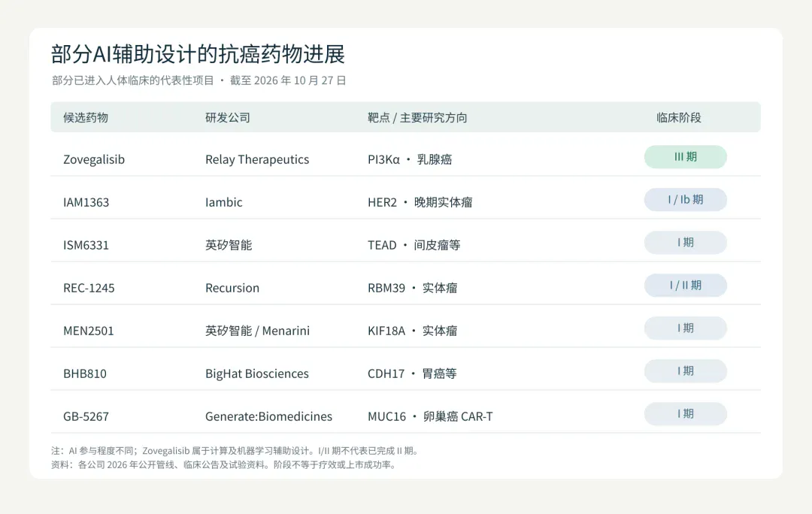Select the GB-5267 drug name cell
Viewport: 812px width, 514px height.
[86, 417]
